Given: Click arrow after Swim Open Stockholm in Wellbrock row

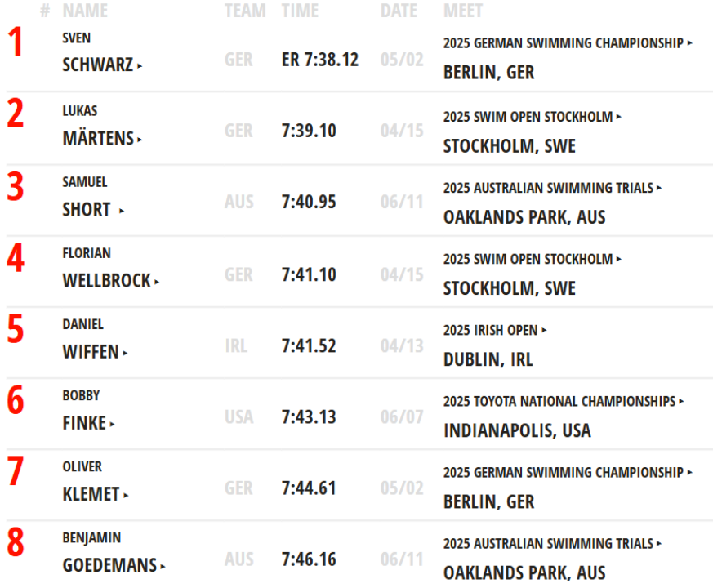Looking at the screenshot, I should coord(618,259).
